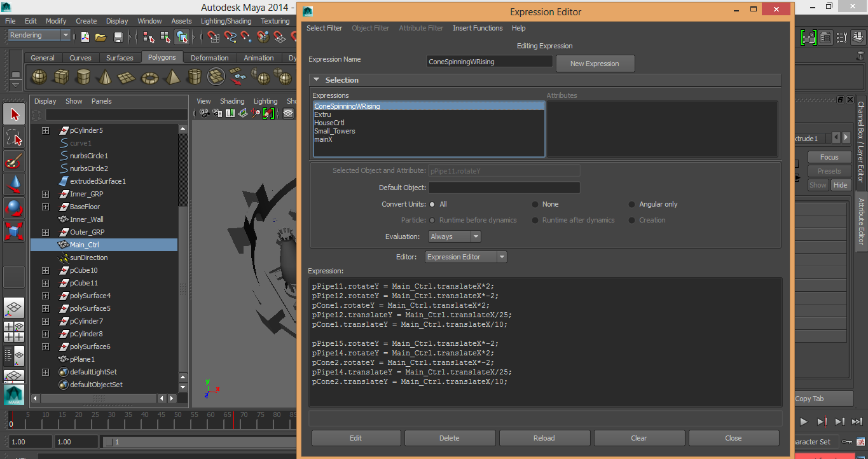Enable Snap to points magnet icon

pyautogui.click(x=247, y=36)
